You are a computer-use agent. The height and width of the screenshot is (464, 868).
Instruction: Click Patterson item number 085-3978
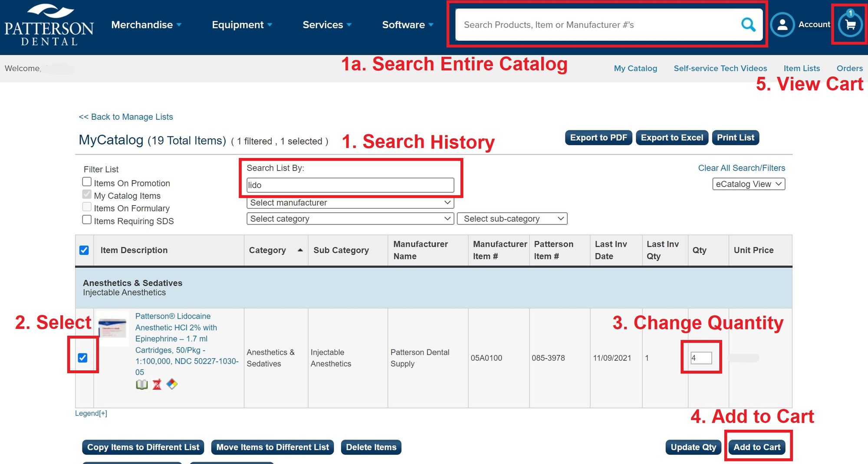[548, 358]
